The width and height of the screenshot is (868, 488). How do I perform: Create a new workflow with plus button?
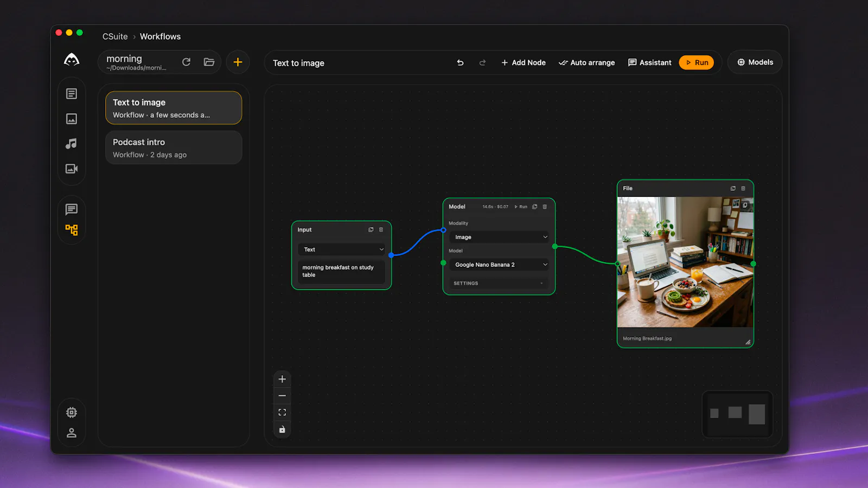(x=238, y=62)
